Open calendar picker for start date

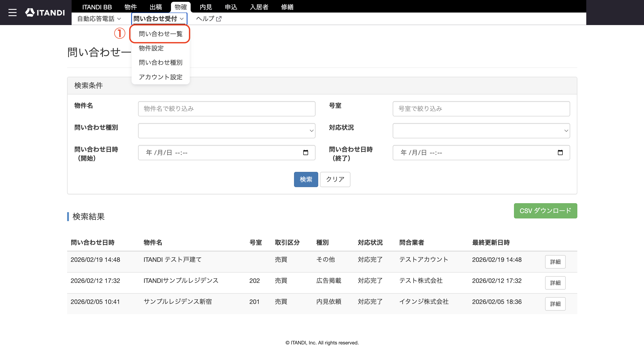tap(305, 152)
